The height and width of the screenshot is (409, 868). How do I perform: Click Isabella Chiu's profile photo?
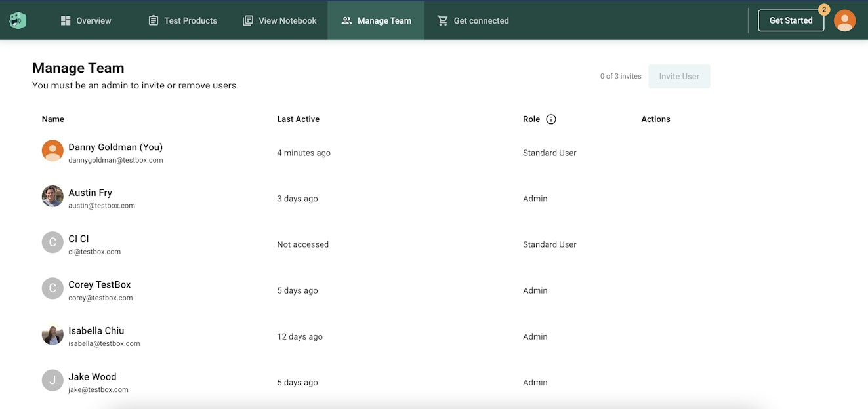click(x=52, y=334)
